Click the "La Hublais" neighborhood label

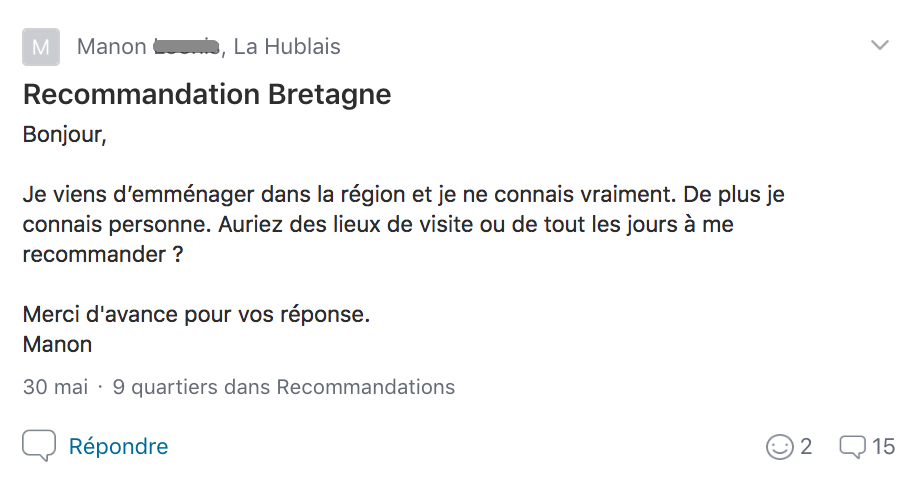pos(287,46)
